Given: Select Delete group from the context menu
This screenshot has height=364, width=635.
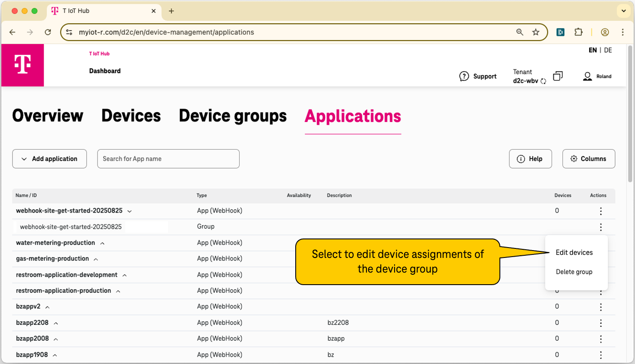Looking at the screenshot, I should pyautogui.click(x=574, y=272).
